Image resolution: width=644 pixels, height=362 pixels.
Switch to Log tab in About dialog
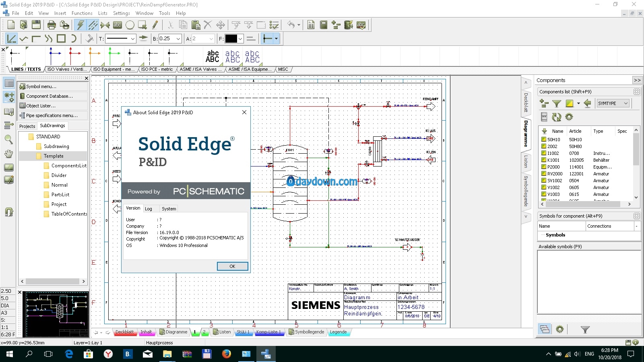[x=149, y=209]
